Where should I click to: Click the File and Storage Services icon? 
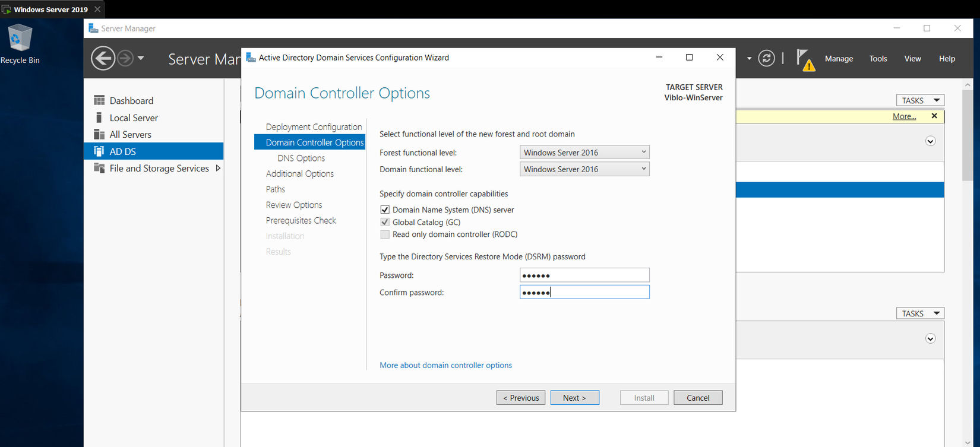tap(99, 169)
